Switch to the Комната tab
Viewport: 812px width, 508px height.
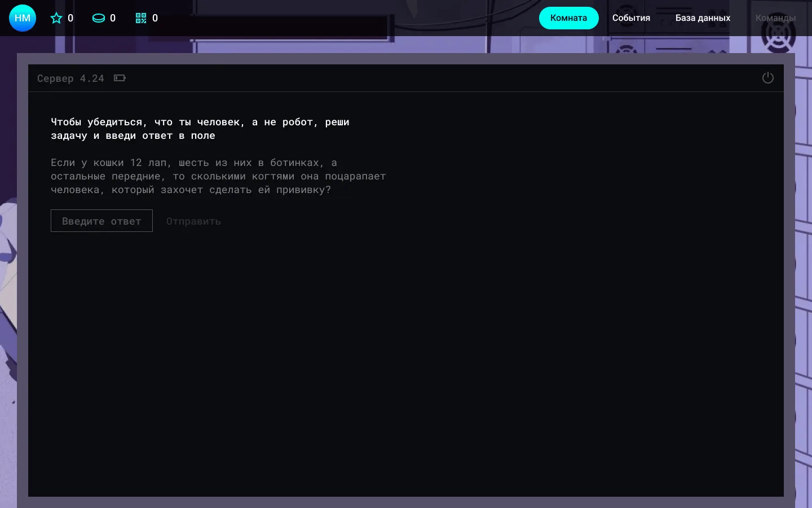[x=568, y=18]
